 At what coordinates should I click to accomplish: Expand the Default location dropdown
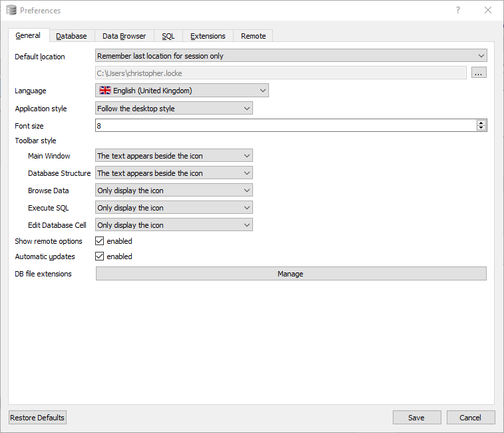tap(291, 56)
